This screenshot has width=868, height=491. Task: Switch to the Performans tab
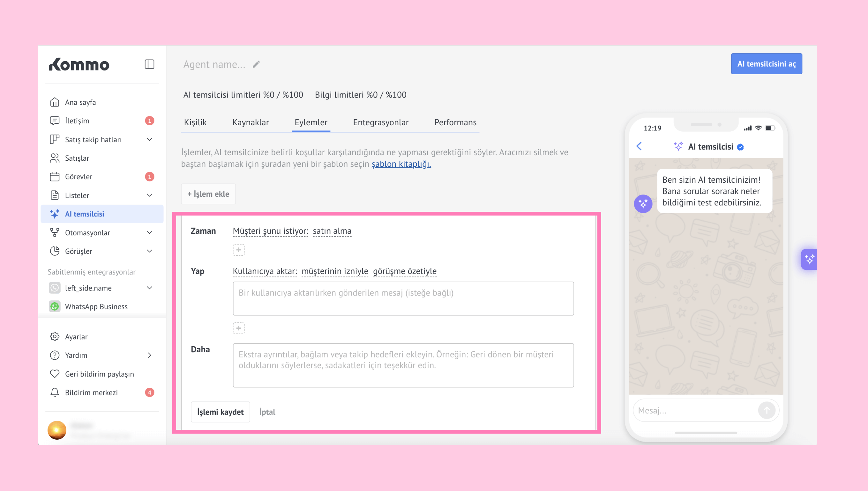(x=455, y=122)
